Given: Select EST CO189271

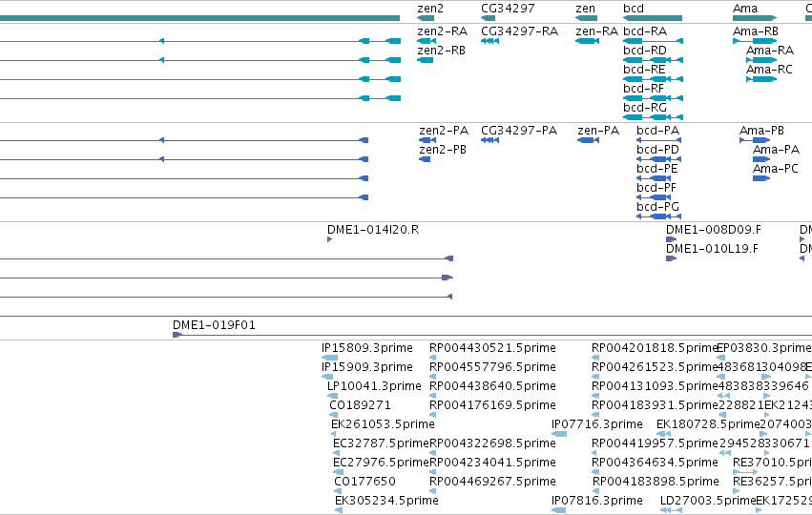Looking at the screenshot, I should click(x=334, y=415).
